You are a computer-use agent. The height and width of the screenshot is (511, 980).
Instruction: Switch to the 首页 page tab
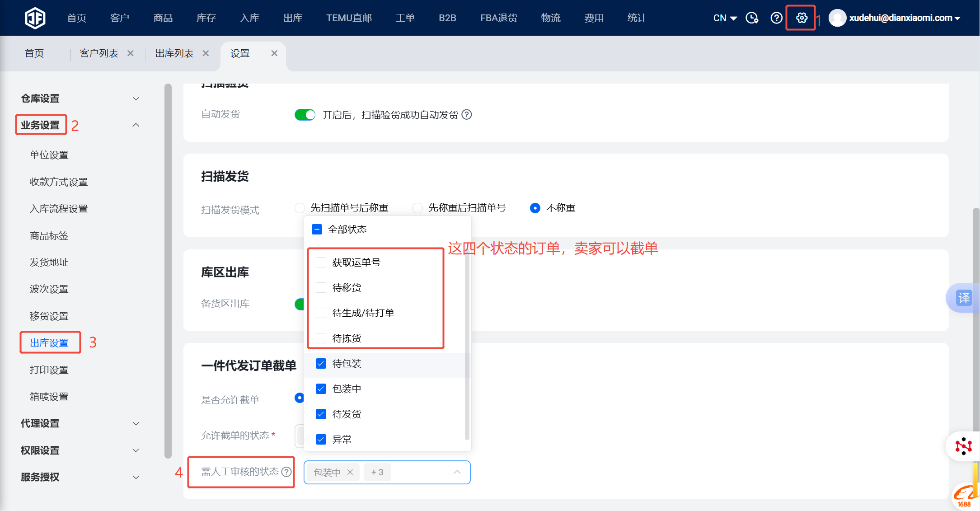[x=34, y=53]
